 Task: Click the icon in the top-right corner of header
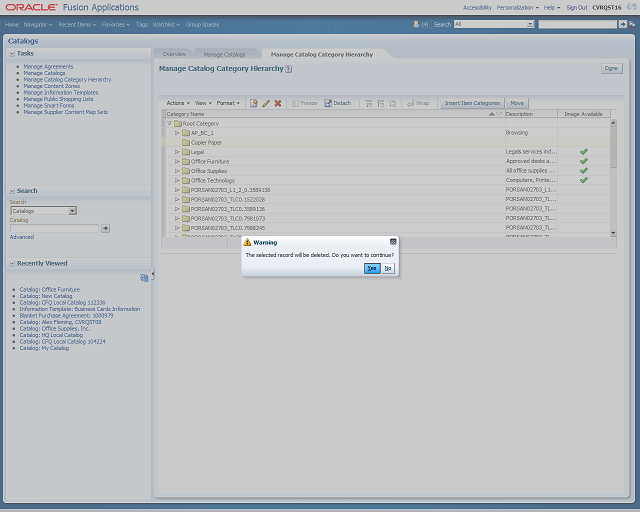pyautogui.click(x=631, y=7)
